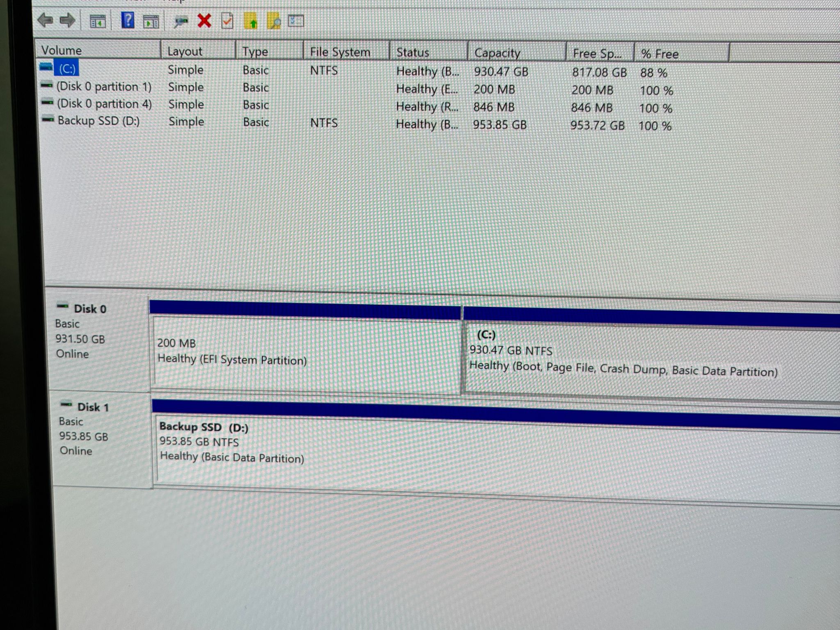This screenshot has height=630, width=840.
Task: Click the 953.72 GB free space cell
Action: [x=598, y=125]
